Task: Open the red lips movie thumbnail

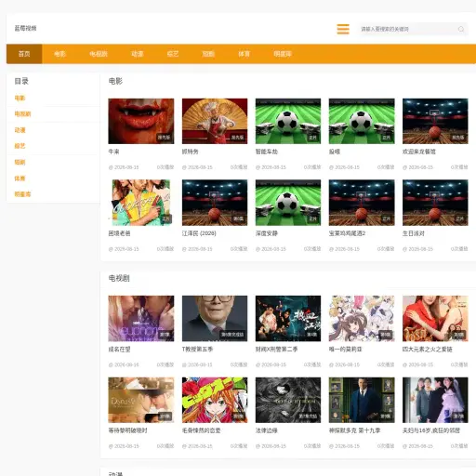Action: point(141,121)
